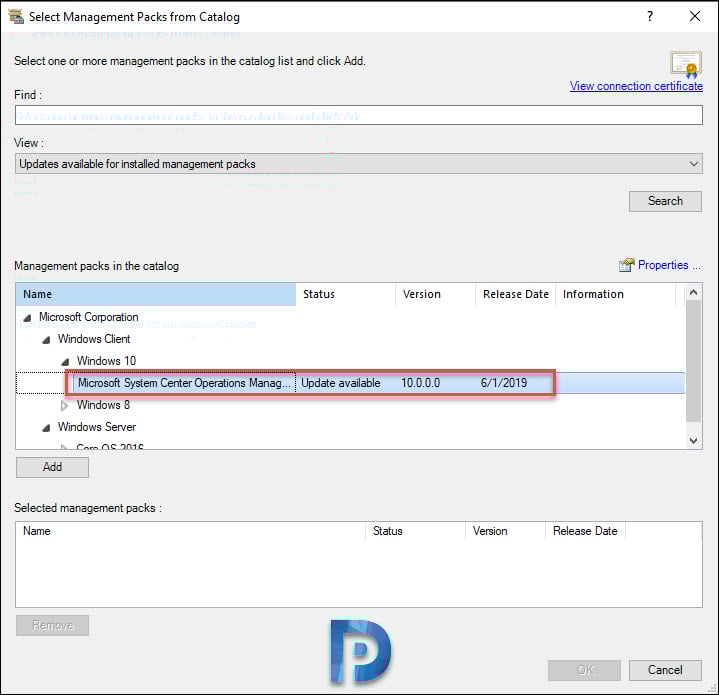Collapse the Windows 10 tree node
Screen dimensions: 719x695
point(65,361)
